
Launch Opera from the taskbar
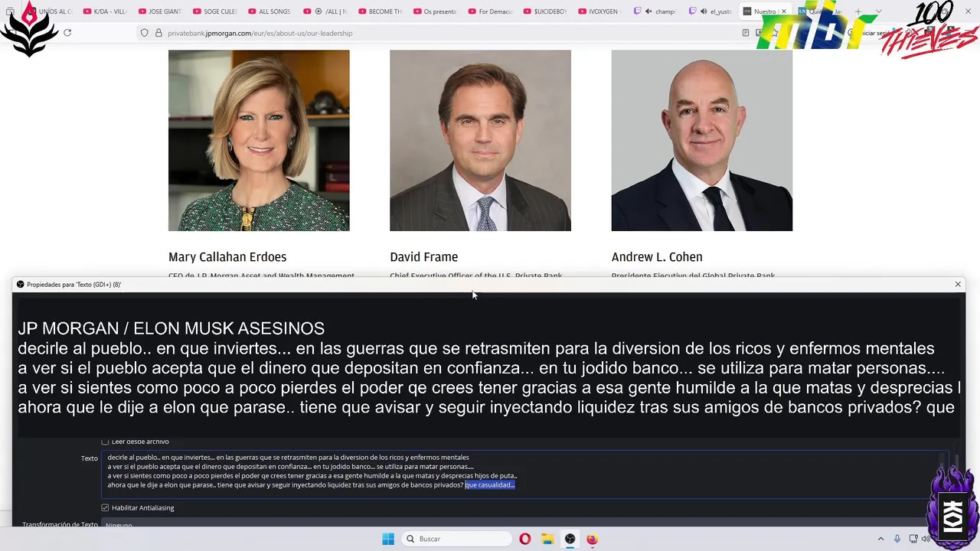(x=524, y=539)
